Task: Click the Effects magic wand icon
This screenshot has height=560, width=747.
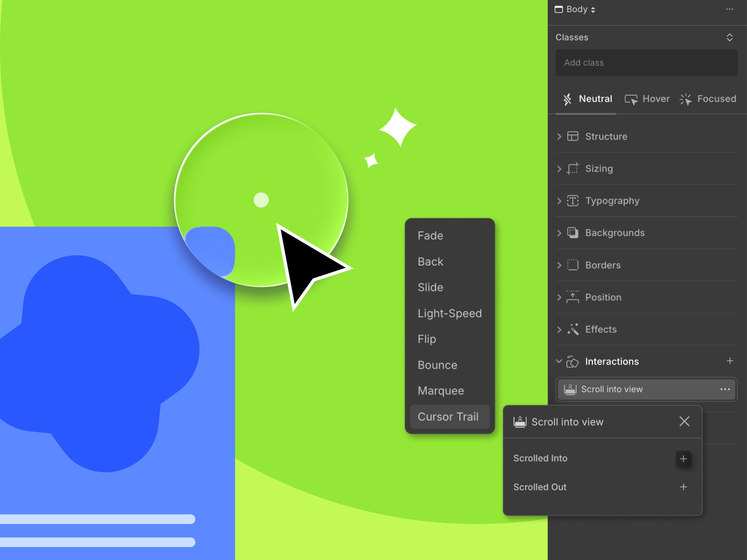Action: click(x=572, y=329)
